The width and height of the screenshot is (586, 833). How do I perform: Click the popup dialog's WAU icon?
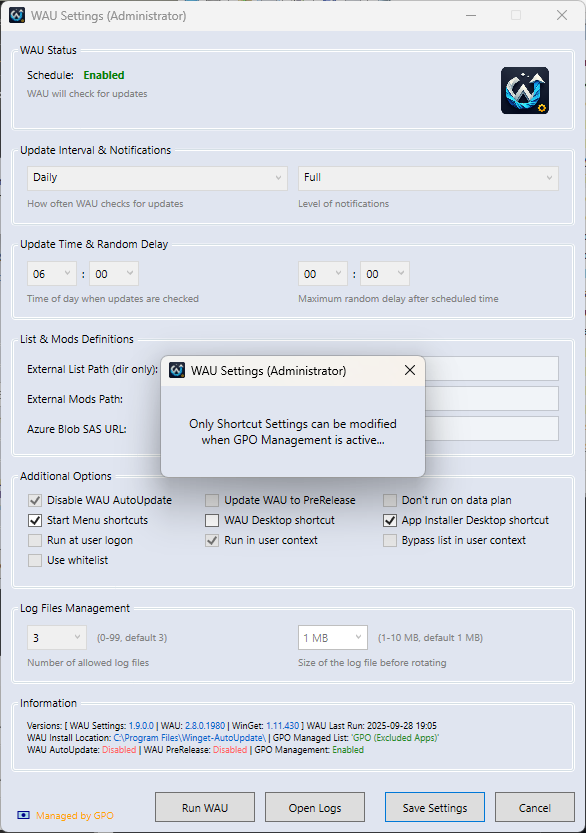click(x=177, y=370)
